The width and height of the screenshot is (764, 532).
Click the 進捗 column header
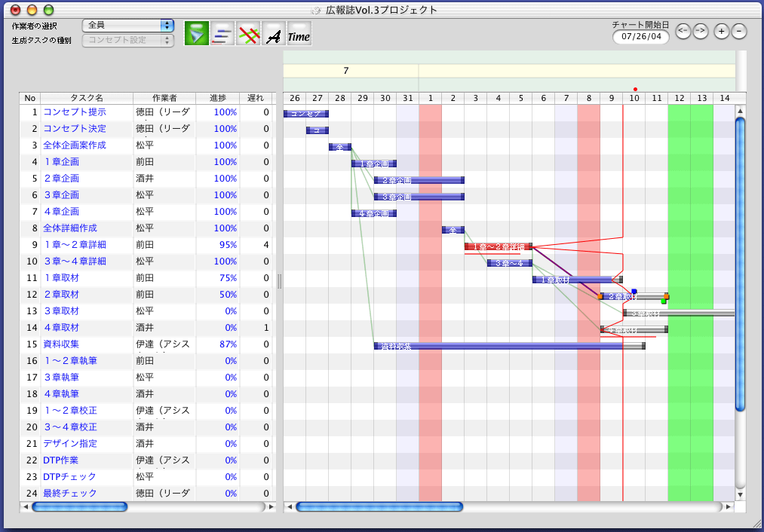pos(218,98)
